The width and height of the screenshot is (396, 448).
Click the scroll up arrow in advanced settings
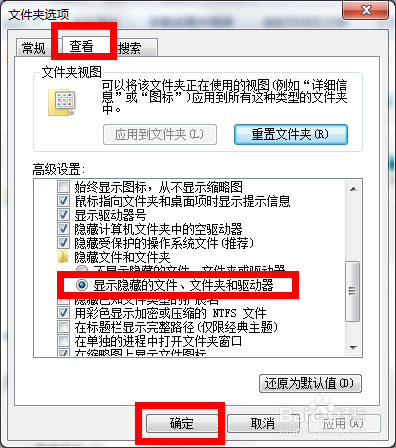[353, 189]
